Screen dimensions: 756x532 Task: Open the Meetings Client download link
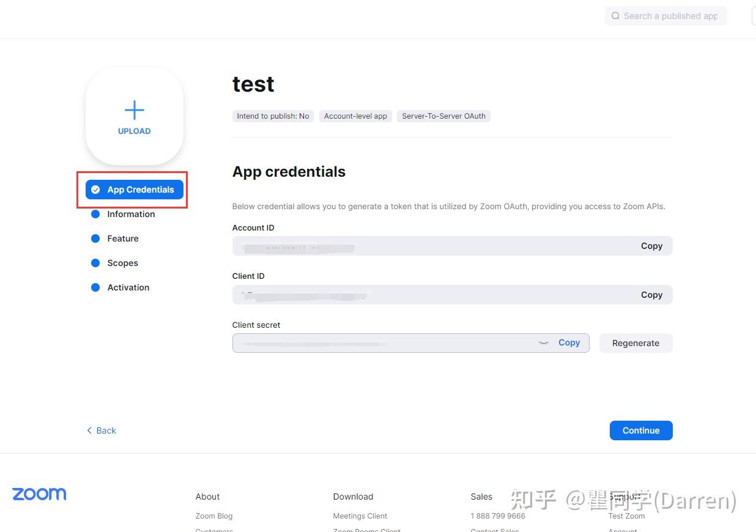click(x=360, y=515)
